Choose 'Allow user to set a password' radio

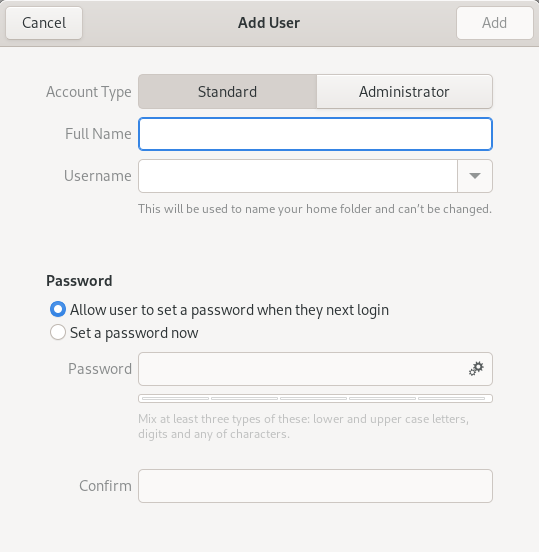(x=58, y=309)
